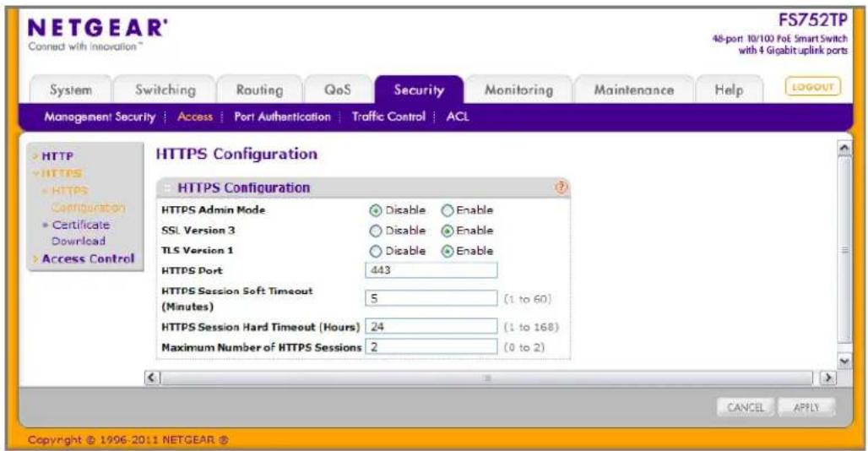Go to Access submenu
Screen dimensions: 868x451
click(195, 117)
